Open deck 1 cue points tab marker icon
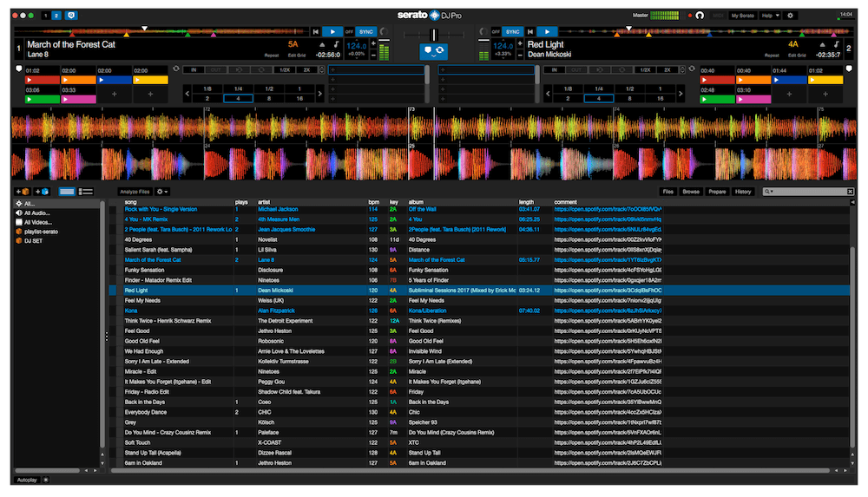 pyautogui.click(x=18, y=69)
